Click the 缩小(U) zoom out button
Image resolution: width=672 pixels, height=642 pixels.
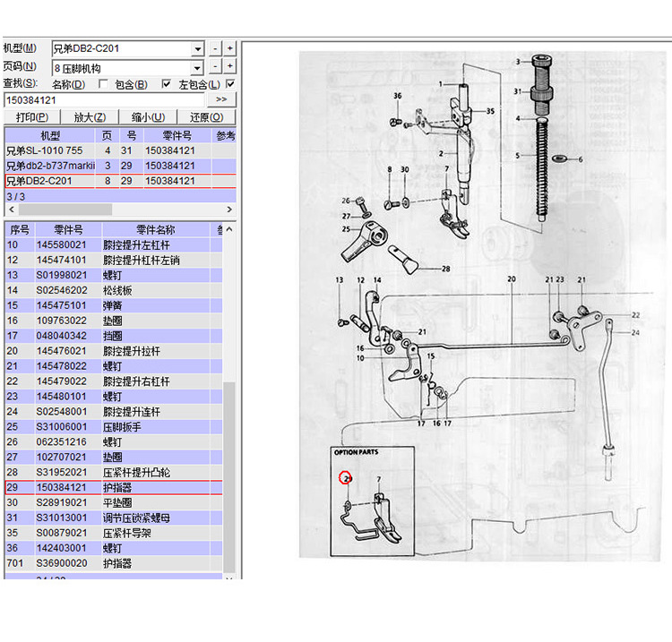pyautogui.click(x=148, y=117)
